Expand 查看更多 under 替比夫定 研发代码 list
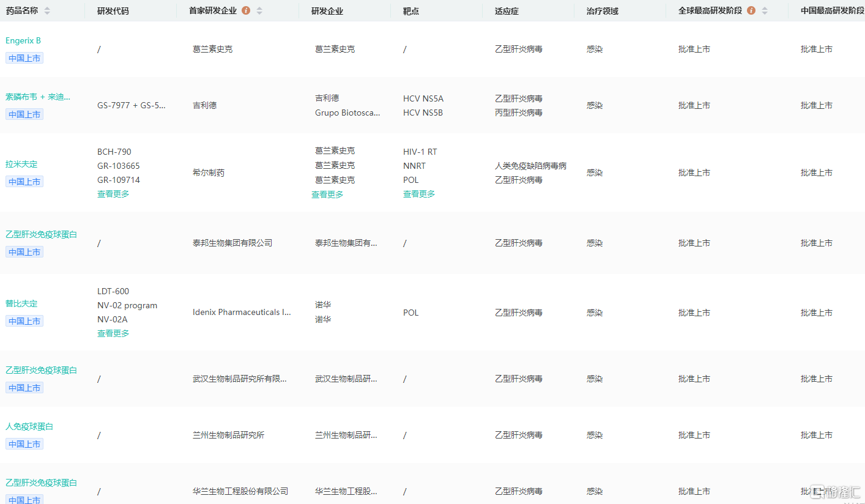This screenshot has width=865, height=504. pyautogui.click(x=113, y=333)
